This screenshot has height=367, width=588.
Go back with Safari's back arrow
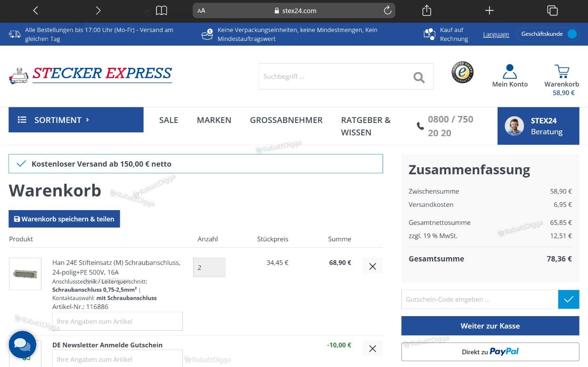[36, 10]
